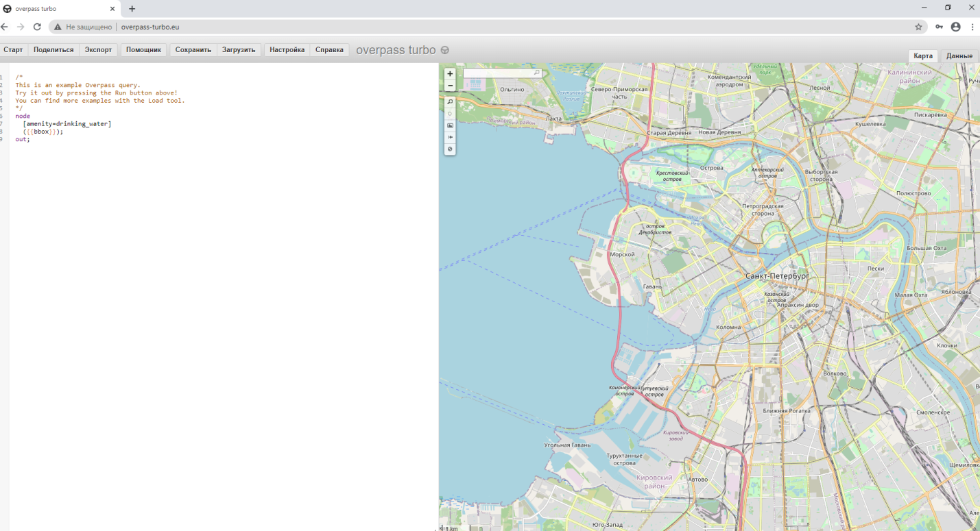Zoom out the map with minus button

tap(450, 86)
